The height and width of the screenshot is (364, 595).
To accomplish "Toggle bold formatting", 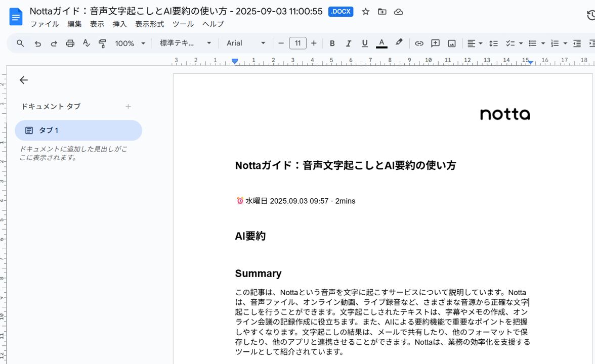I will click(332, 43).
